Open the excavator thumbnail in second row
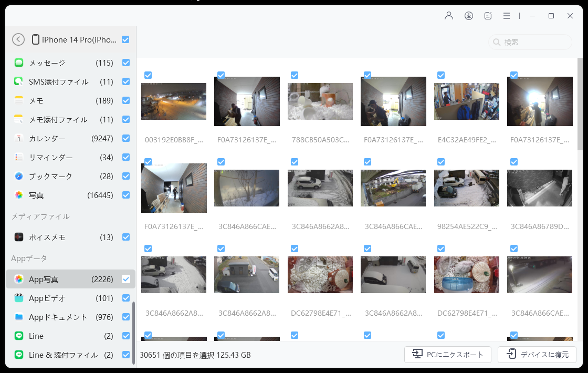 click(393, 188)
